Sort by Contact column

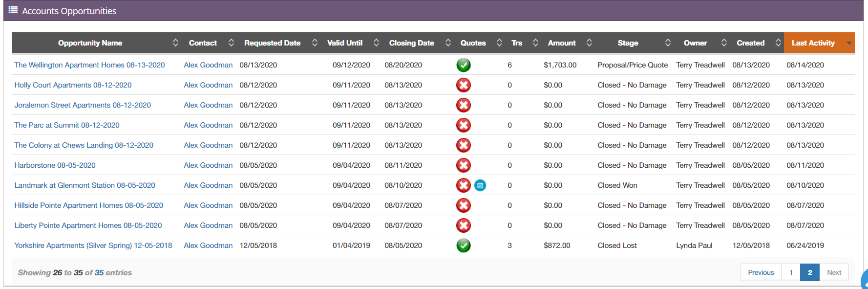[x=209, y=43]
